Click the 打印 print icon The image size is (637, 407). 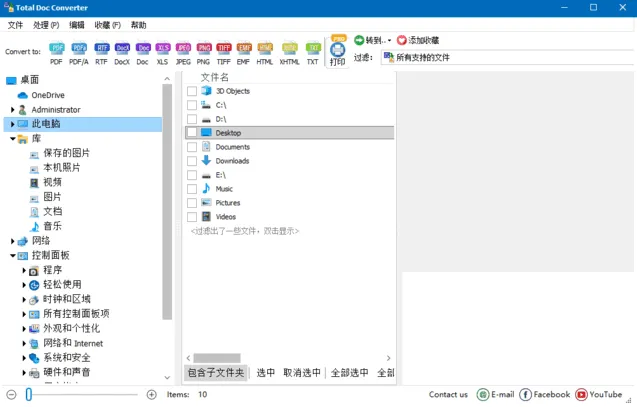[338, 51]
